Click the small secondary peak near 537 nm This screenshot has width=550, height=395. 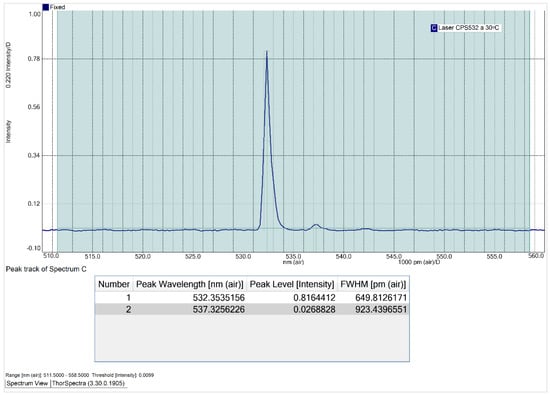(316, 225)
